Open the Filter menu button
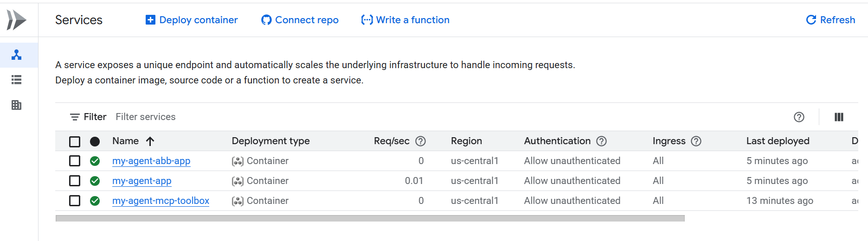This screenshot has height=241, width=868. tap(88, 117)
